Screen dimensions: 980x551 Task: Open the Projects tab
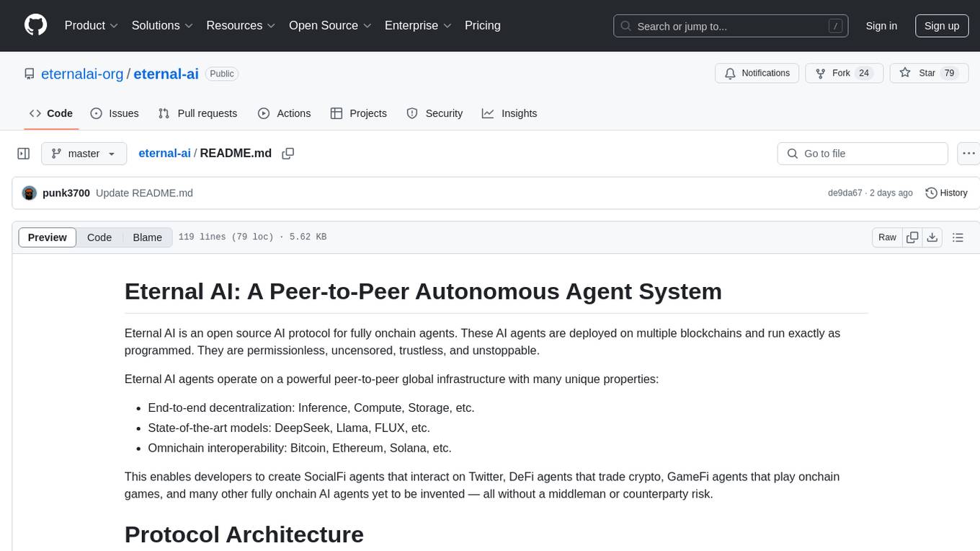point(359,113)
